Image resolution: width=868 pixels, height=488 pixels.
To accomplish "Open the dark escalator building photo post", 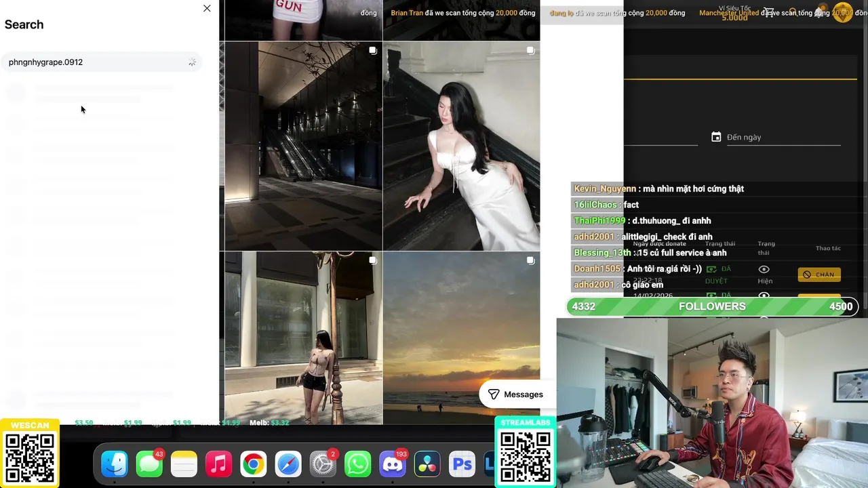I will tap(303, 146).
